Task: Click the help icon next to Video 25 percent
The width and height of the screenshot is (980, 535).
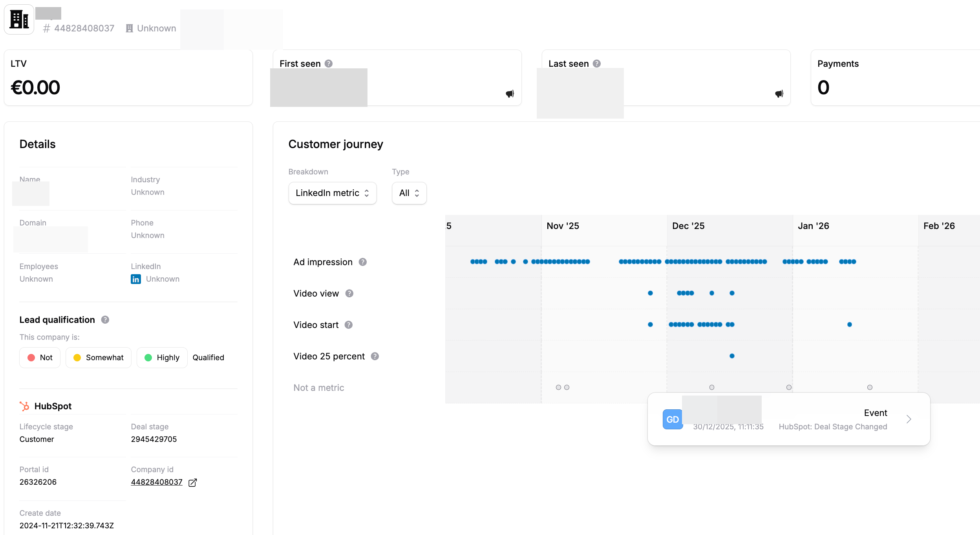Action: coord(375,356)
